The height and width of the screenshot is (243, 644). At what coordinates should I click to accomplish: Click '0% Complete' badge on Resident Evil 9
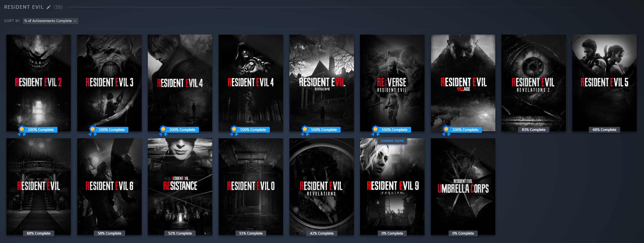(x=392, y=233)
